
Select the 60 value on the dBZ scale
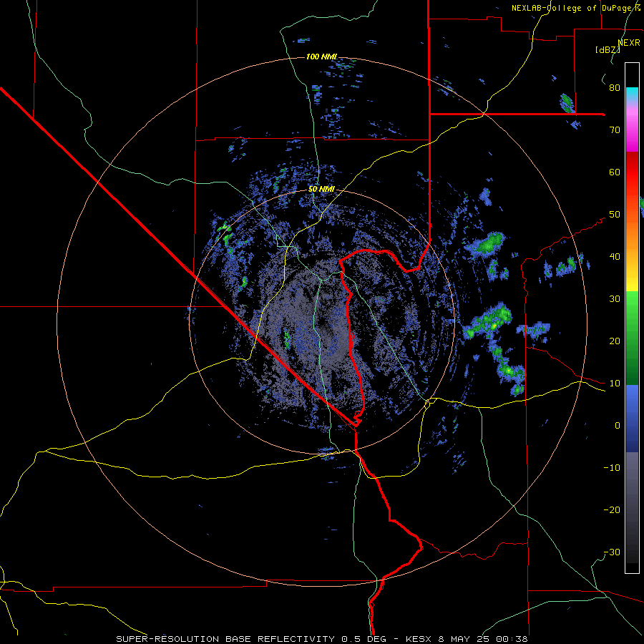(615, 172)
